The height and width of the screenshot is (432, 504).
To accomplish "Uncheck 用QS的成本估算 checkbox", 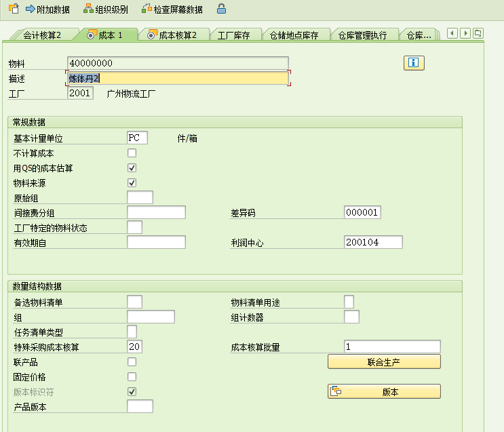I will (132, 168).
